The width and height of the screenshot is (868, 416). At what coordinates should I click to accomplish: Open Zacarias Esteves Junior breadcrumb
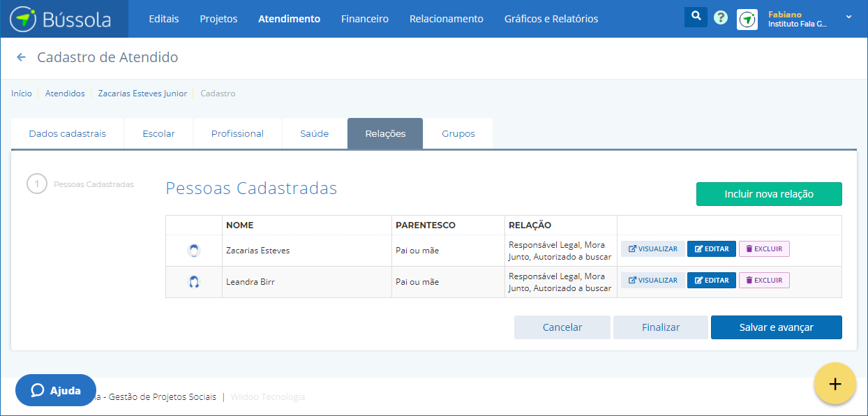click(142, 94)
